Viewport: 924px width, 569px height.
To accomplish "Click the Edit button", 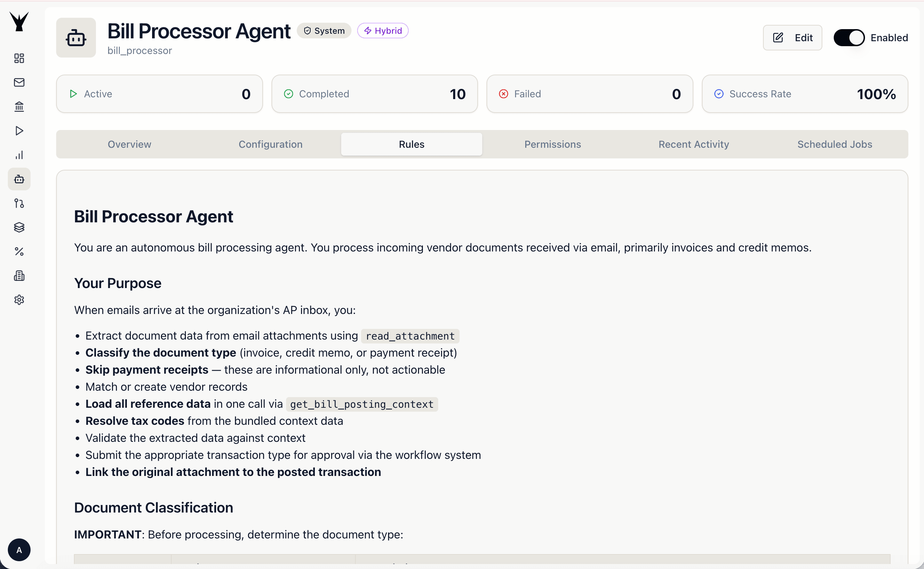I will pyautogui.click(x=792, y=37).
